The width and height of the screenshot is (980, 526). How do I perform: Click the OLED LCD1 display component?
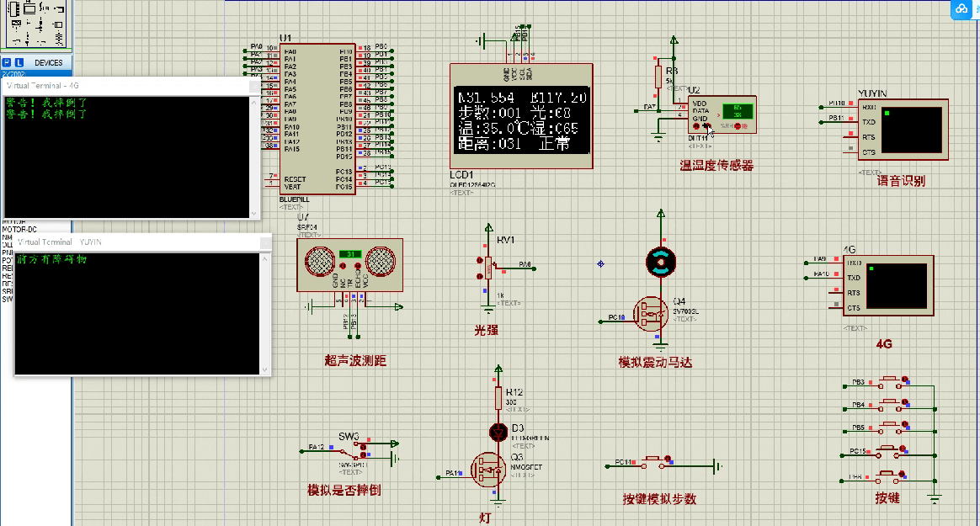pyautogui.click(x=520, y=120)
